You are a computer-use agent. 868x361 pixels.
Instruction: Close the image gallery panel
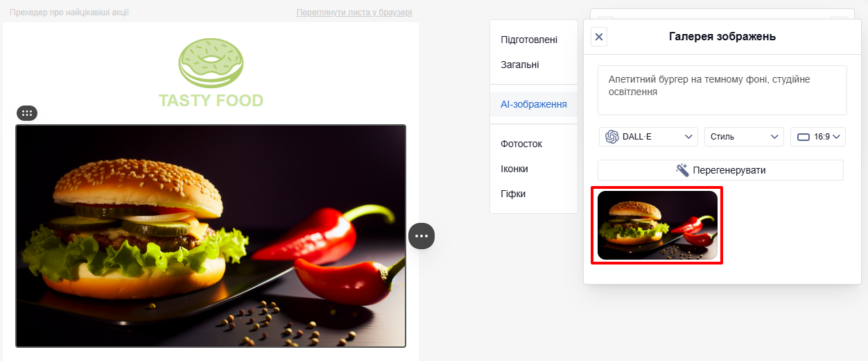point(599,37)
